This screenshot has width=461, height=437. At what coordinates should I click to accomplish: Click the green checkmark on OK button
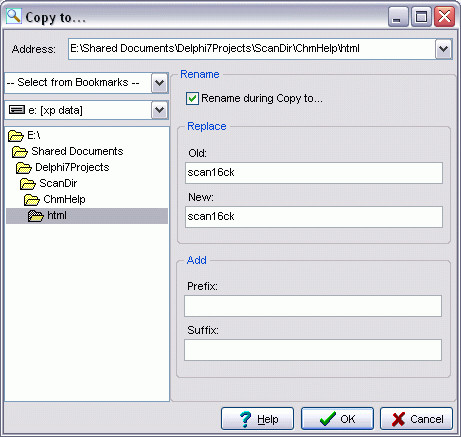click(328, 419)
